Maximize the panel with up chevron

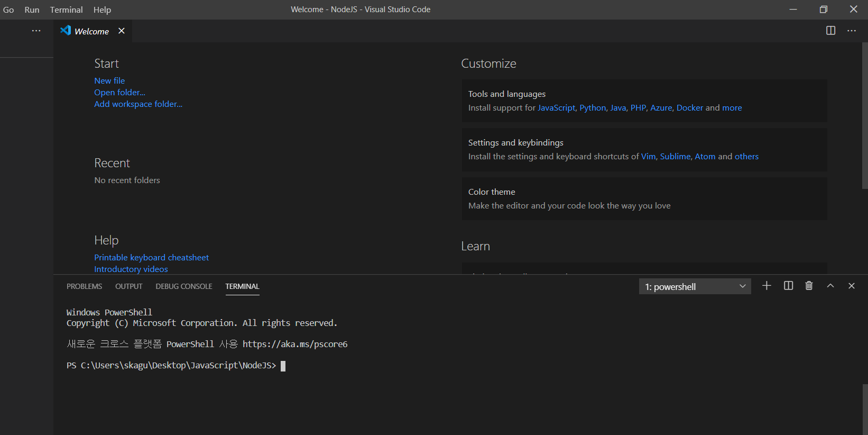pos(830,286)
